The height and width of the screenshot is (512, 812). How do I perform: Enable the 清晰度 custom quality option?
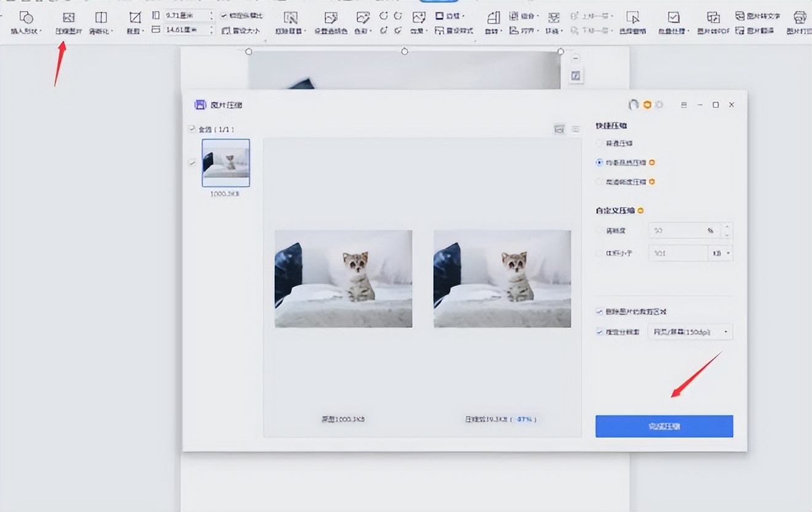point(598,230)
